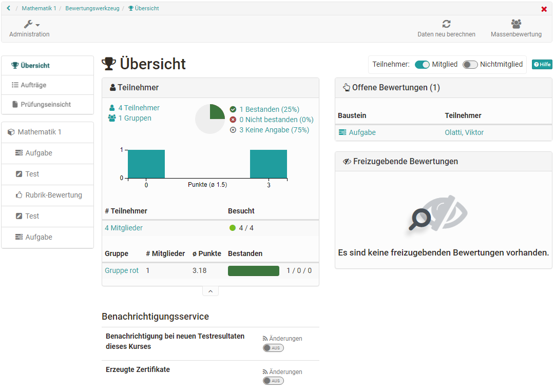Click the 3.18 average points value
Viewport: 554px width, 392px height.
(x=199, y=270)
